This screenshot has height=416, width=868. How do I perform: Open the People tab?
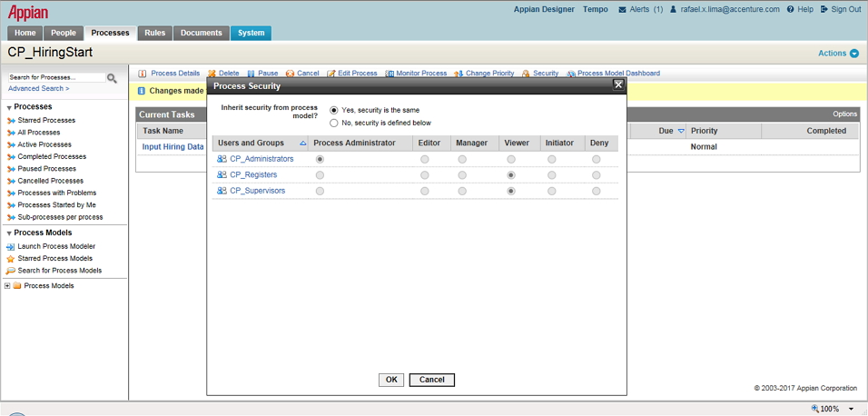64,33
